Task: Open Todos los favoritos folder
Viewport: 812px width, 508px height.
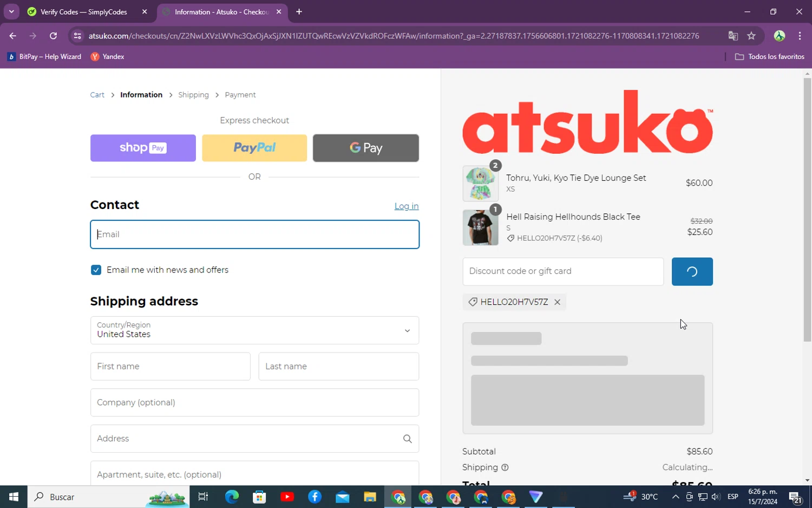Action: pos(769,56)
